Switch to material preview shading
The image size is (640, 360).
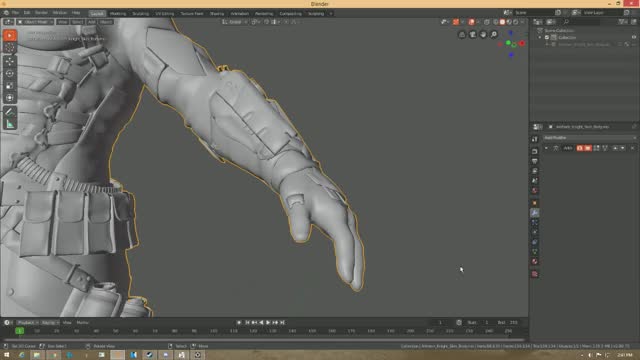509,22
